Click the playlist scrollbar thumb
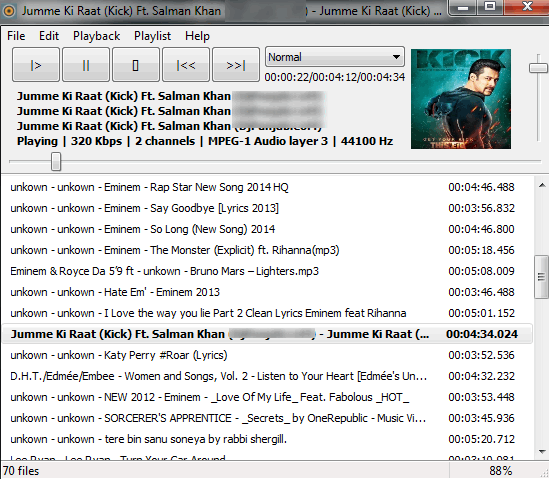 (541, 277)
